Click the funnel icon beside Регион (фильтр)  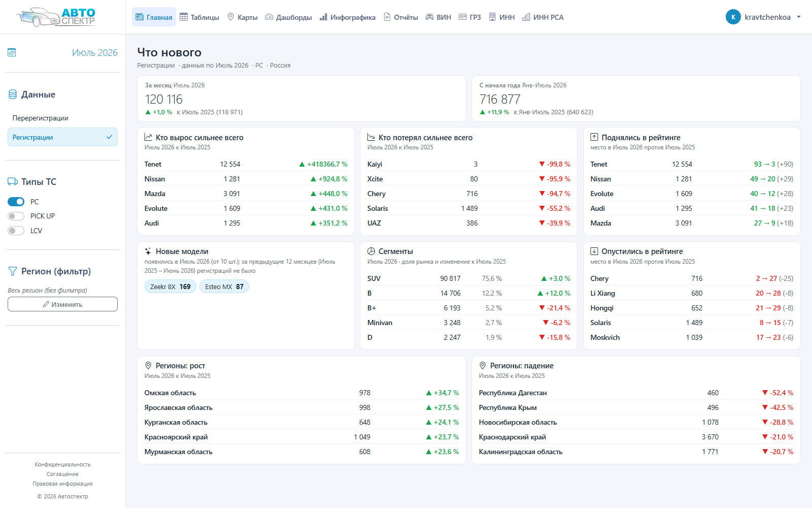pyautogui.click(x=13, y=271)
